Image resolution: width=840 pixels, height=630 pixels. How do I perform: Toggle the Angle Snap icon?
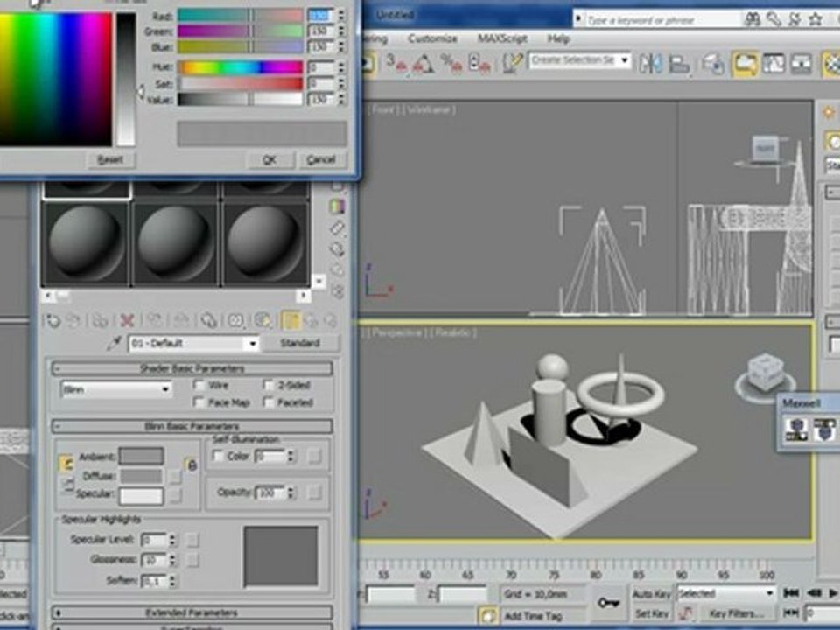tap(423, 63)
